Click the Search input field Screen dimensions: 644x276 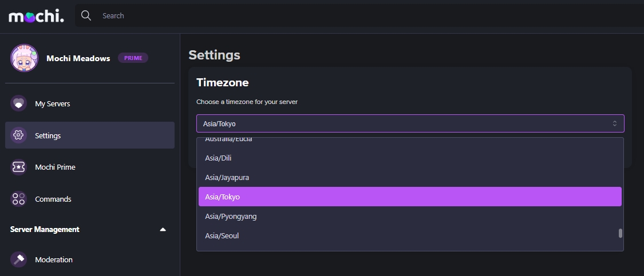click(x=343, y=15)
